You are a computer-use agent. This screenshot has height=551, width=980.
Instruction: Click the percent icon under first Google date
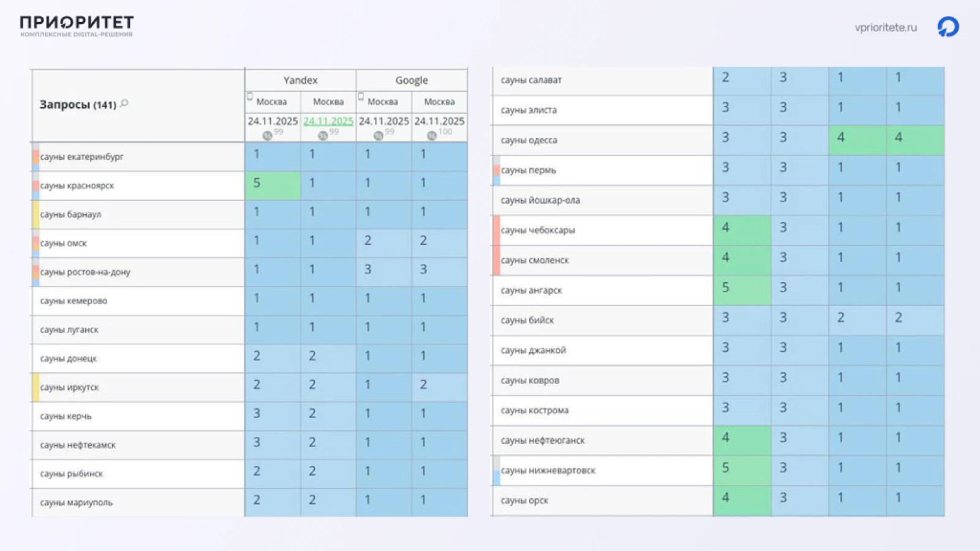(x=379, y=135)
